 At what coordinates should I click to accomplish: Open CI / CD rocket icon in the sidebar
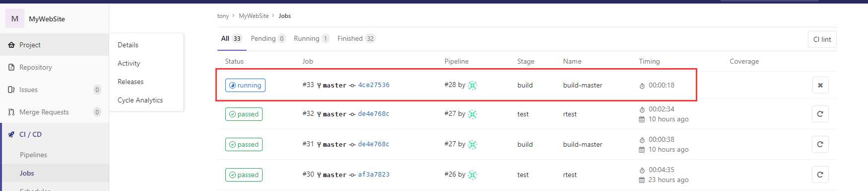coord(11,134)
